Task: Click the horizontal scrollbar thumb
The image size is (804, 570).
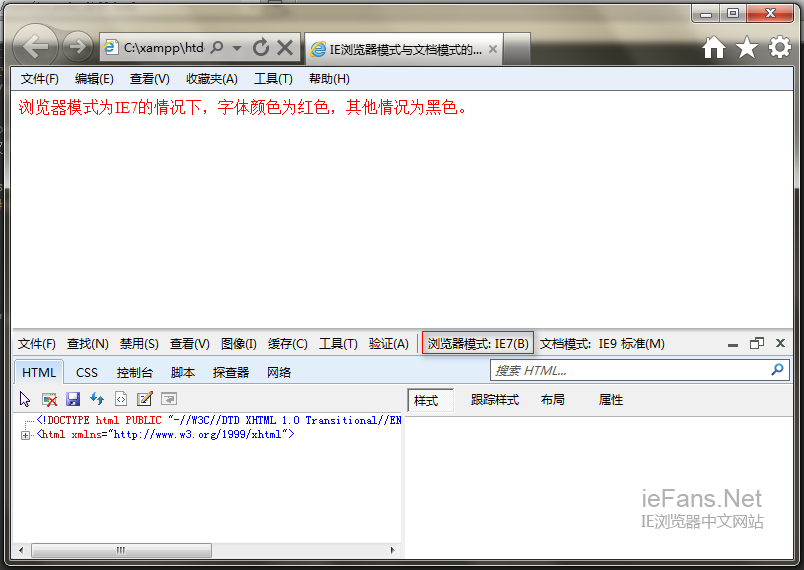Action: [x=122, y=551]
